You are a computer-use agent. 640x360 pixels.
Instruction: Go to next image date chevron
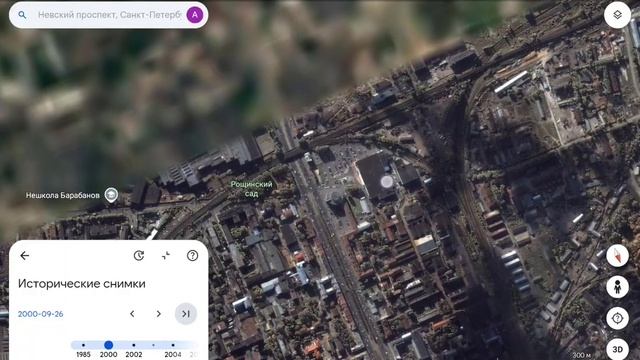point(159,314)
